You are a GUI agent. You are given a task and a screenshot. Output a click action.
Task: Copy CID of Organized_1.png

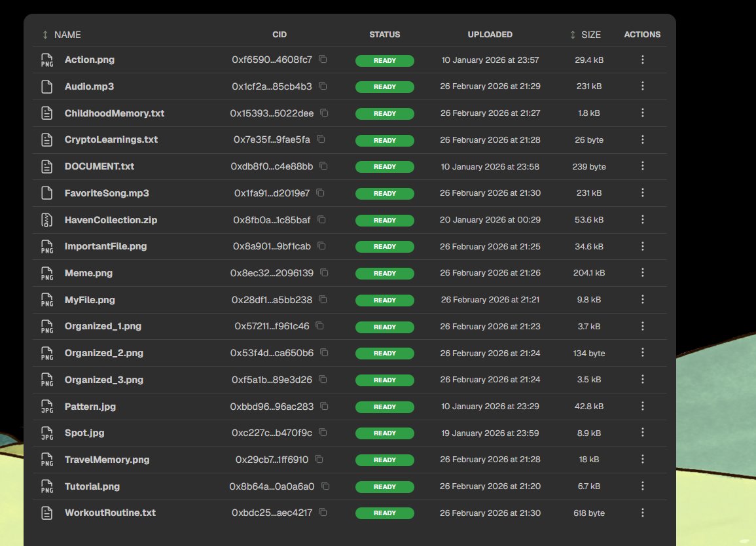[x=319, y=326]
